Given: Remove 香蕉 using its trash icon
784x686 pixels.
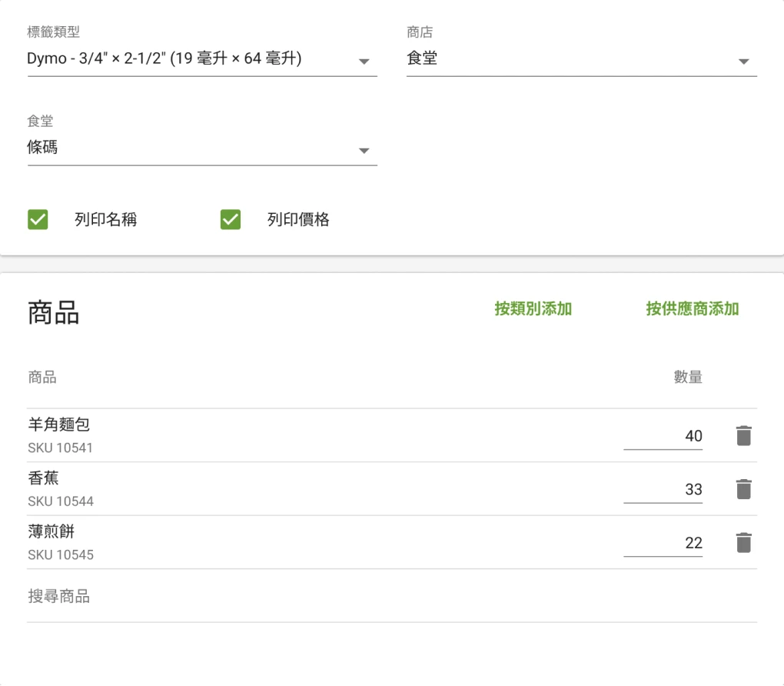Looking at the screenshot, I should click(743, 489).
